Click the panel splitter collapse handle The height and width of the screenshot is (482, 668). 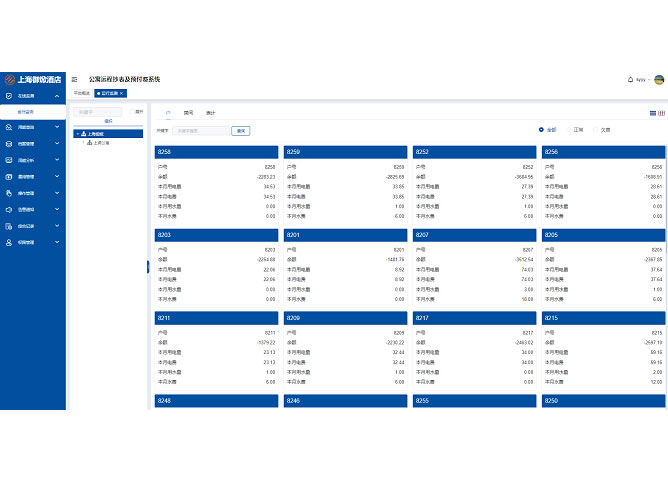click(148, 266)
